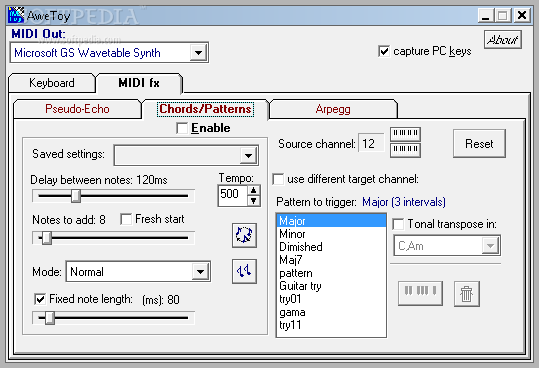The width and height of the screenshot is (539, 368).
Task: Click the up-down notes direction icon button
Action: click(244, 271)
